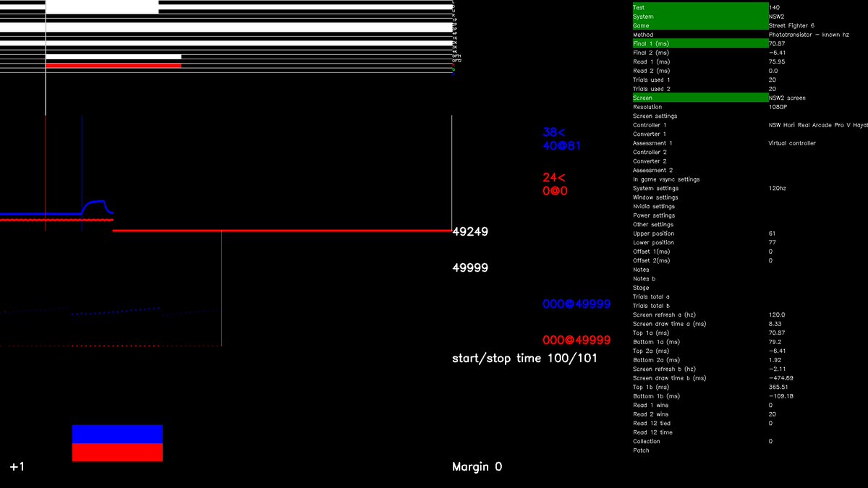
Task: Select the highlighted Screen field label
Action: tap(699, 98)
